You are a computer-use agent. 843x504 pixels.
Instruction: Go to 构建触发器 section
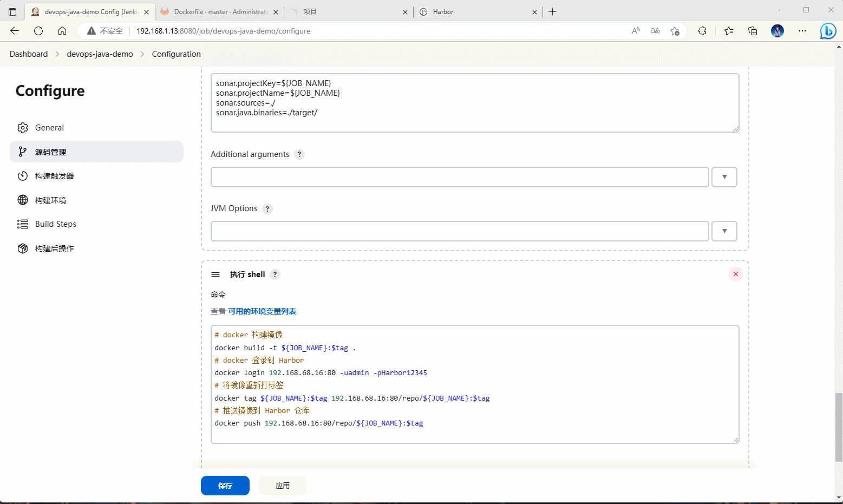[x=96, y=176]
